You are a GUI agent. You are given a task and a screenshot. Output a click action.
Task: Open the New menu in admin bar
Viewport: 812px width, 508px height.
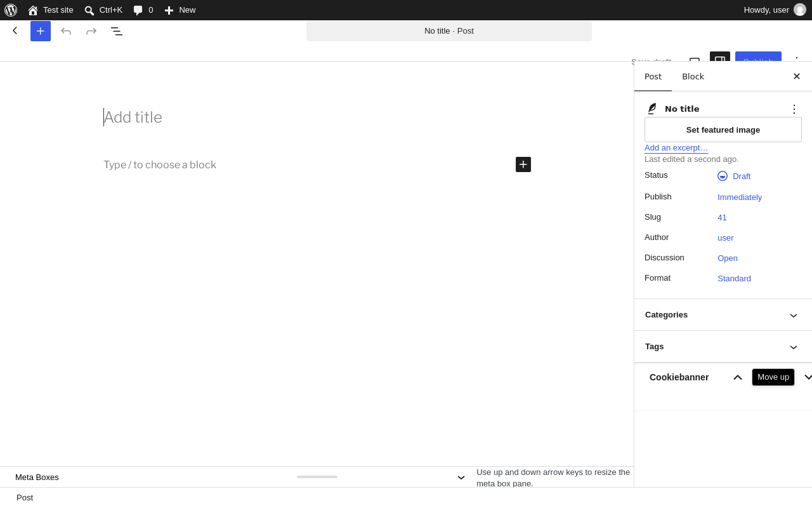[x=180, y=10]
